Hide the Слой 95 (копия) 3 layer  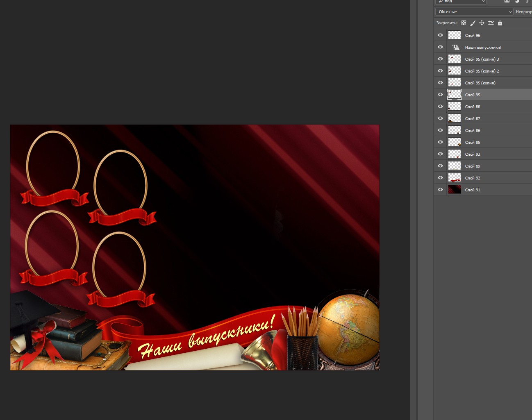(x=440, y=59)
